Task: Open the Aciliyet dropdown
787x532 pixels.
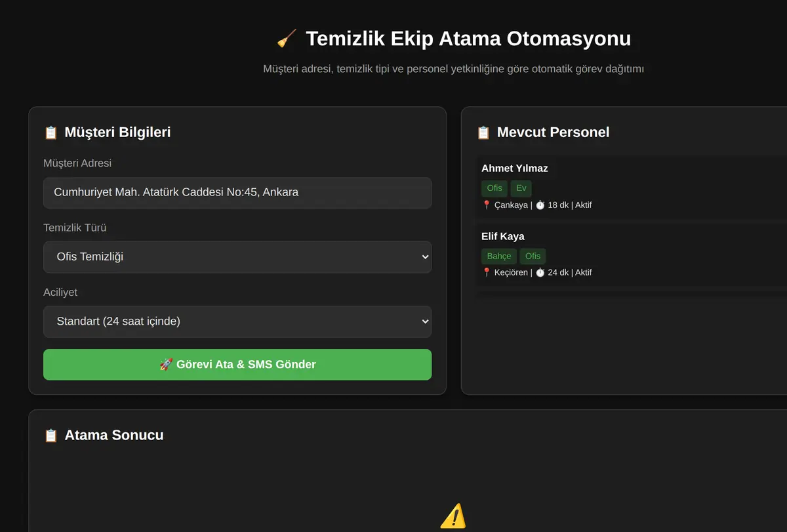Action: coord(237,321)
